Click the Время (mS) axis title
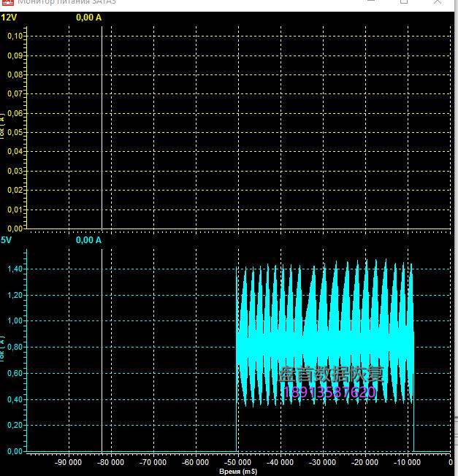 pyautogui.click(x=238, y=472)
